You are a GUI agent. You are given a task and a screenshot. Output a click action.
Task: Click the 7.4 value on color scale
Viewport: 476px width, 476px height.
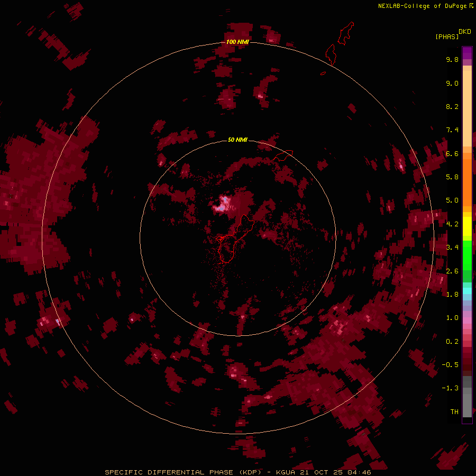click(x=452, y=130)
